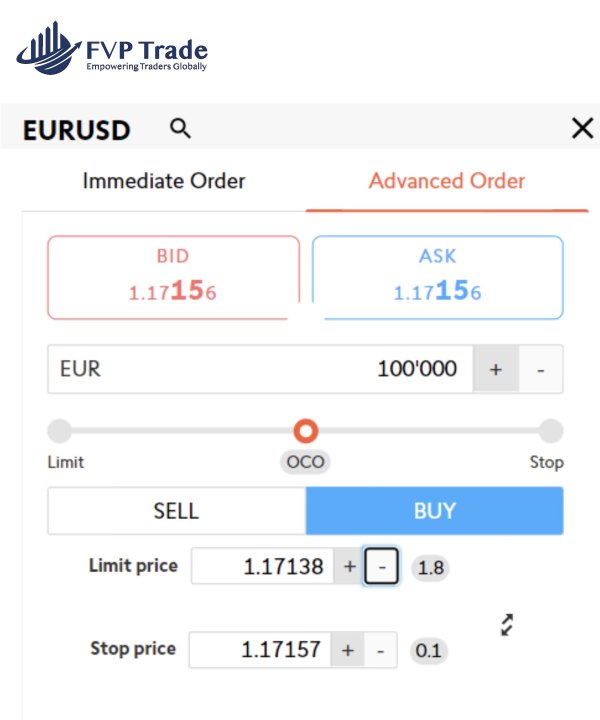Viewport: 600px width, 720px height.
Task: Focus the Limit price input field
Action: pyautogui.click(x=262, y=567)
